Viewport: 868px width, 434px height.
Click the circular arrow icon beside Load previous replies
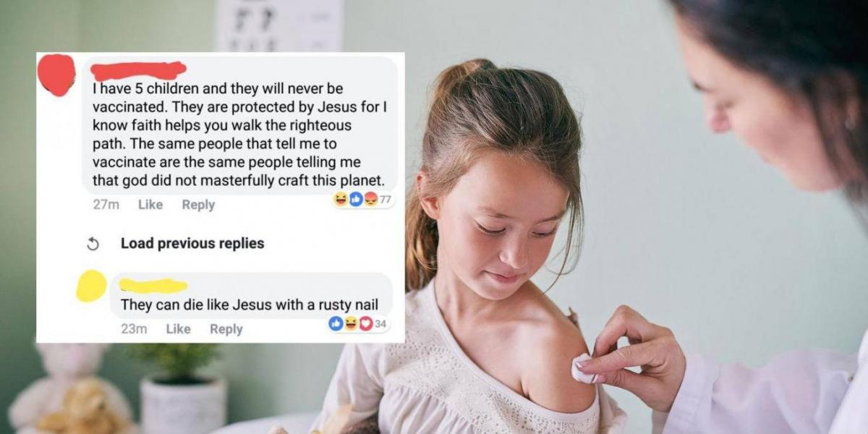tap(93, 244)
